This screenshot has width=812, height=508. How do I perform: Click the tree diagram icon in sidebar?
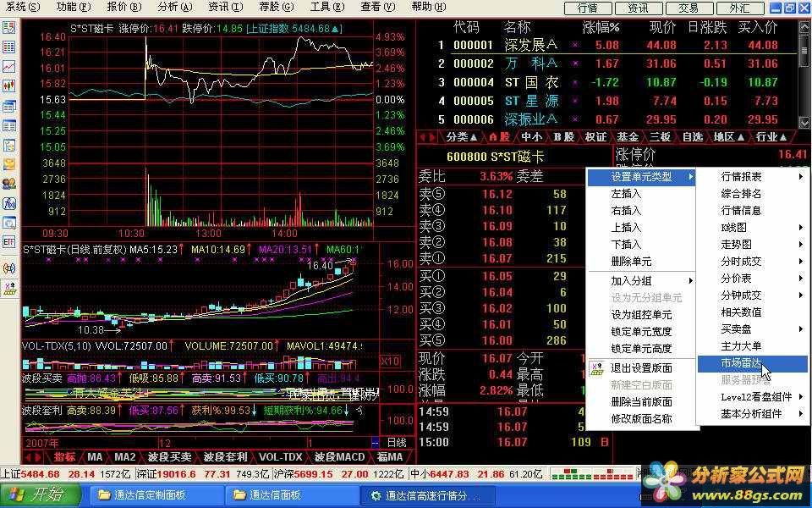[x=8, y=145]
